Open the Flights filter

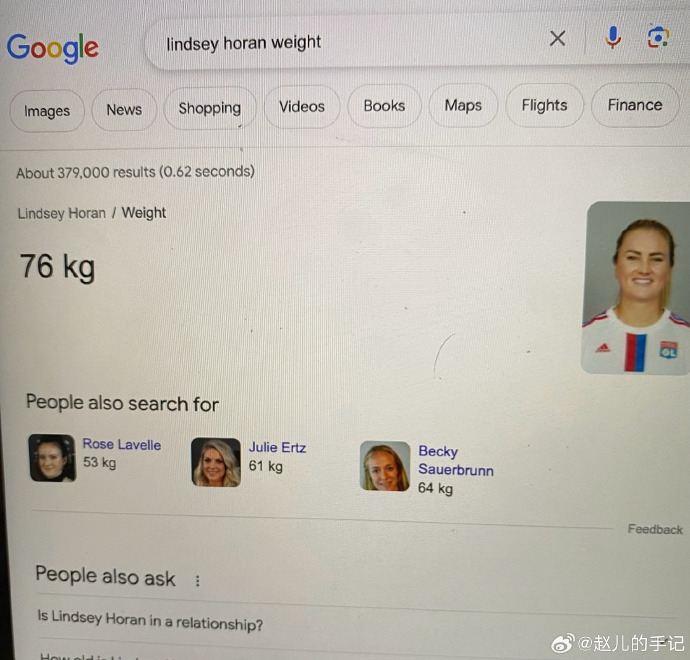tap(544, 105)
